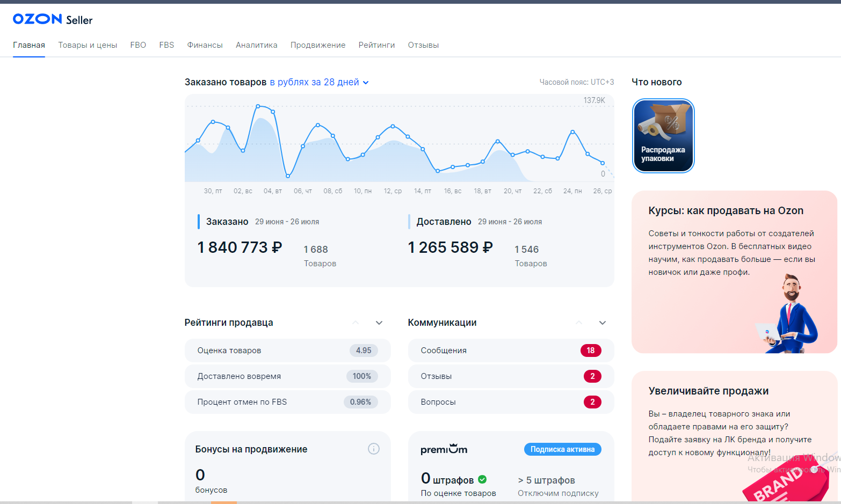Click the down chevron in Коммуникации
This screenshot has width=841, height=504.
(603, 323)
